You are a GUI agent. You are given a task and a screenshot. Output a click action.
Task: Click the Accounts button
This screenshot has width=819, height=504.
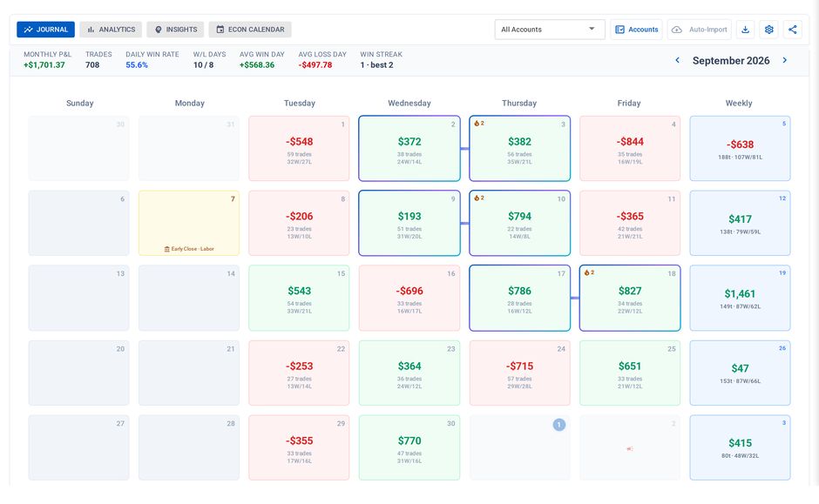(x=636, y=30)
